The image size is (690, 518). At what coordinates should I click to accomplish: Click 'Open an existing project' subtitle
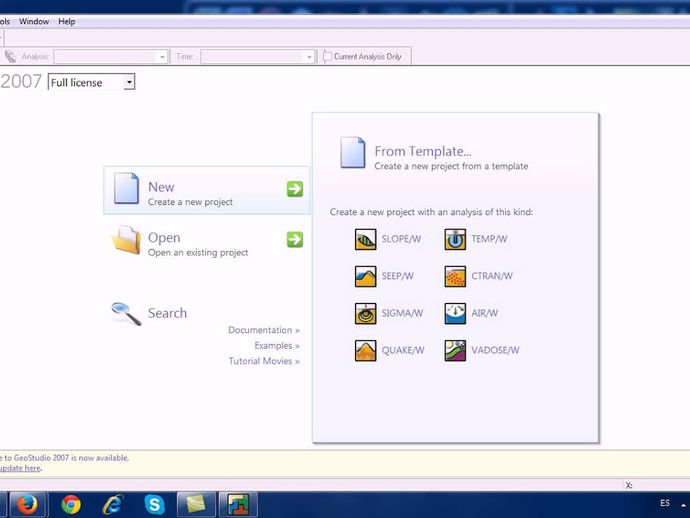[198, 253]
